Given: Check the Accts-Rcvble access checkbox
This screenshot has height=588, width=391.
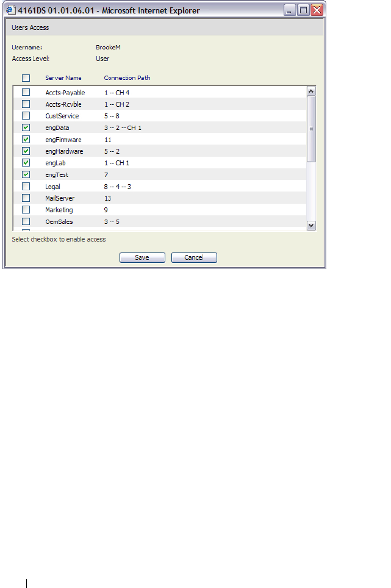Looking at the screenshot, I should (26, 104).
